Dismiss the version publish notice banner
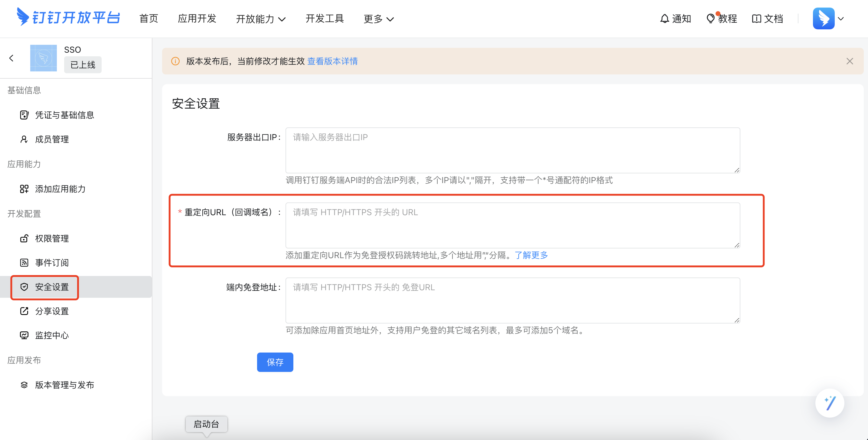This screenshot has height=440, width=868. (850, 61)
